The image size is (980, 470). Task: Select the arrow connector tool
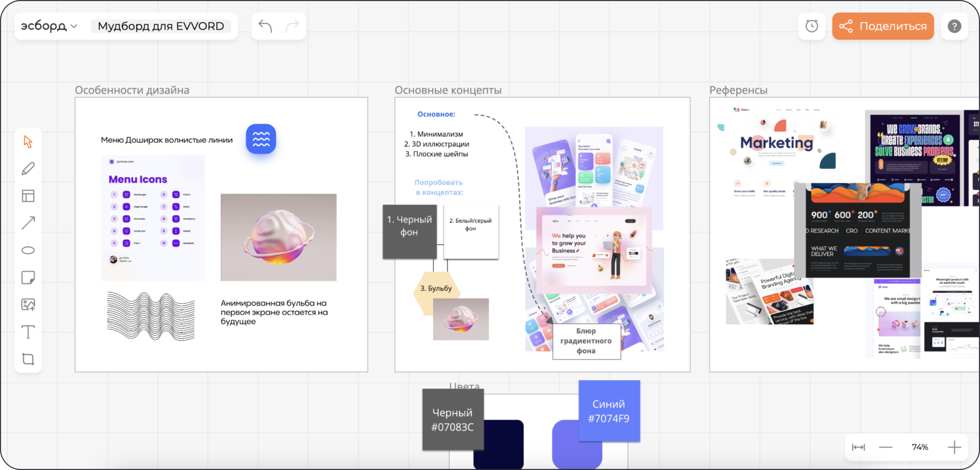point(28,223)
